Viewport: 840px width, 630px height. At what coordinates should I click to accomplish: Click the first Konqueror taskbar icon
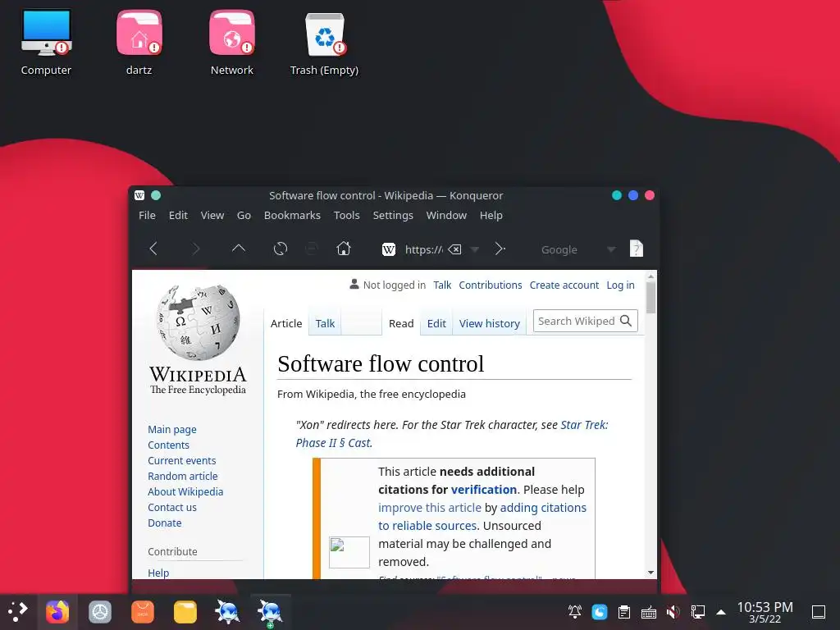click(x=228, y=612)
